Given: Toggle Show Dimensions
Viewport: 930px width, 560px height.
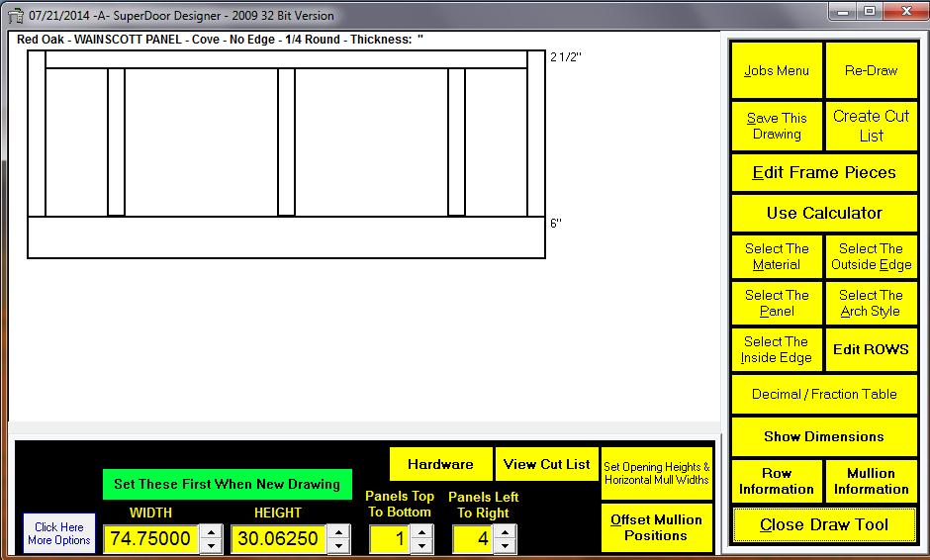Looking at the screenshot, I should 824,436.
